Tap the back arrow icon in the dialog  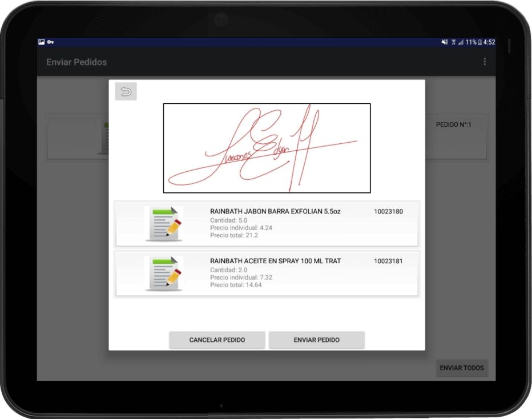(126, 92)
